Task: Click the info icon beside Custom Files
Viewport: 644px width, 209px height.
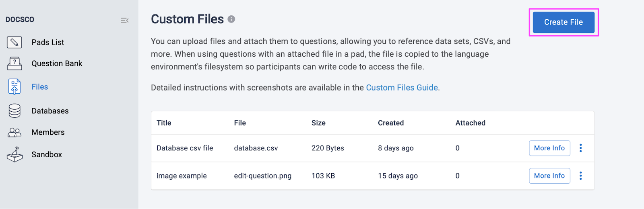Action: point(231,19)
